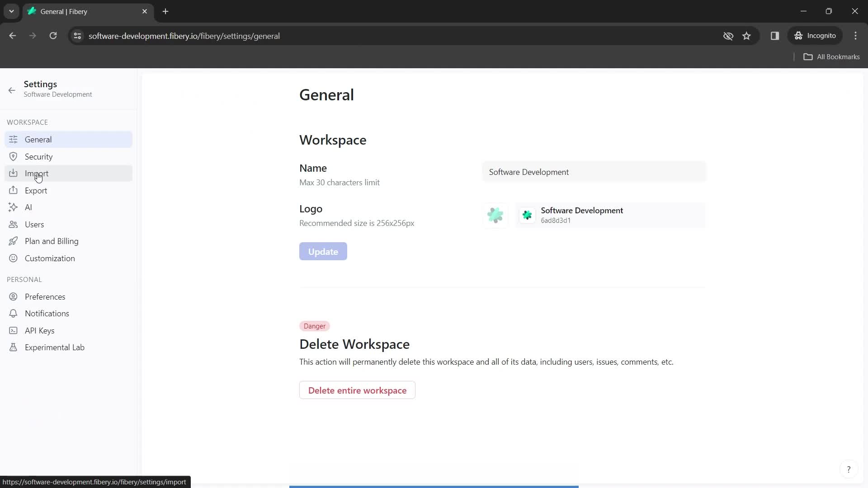The height and width of the screenshot is (488, 868).
Task: Open the help question mark button
Action: pyautogui.click(x=849, y=469)
